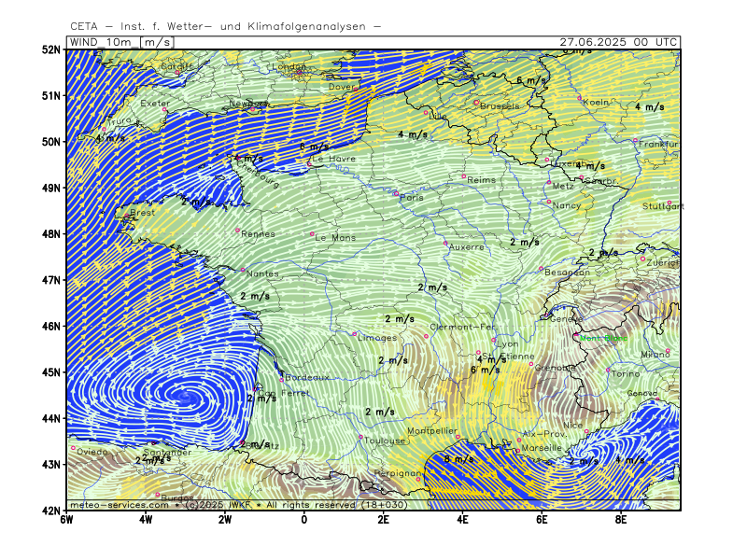Image resolution: width=747 pixels, height=560 pixels.
Task: Click the Clermont-Fer. city label
Action: click(x=463, y=328)
